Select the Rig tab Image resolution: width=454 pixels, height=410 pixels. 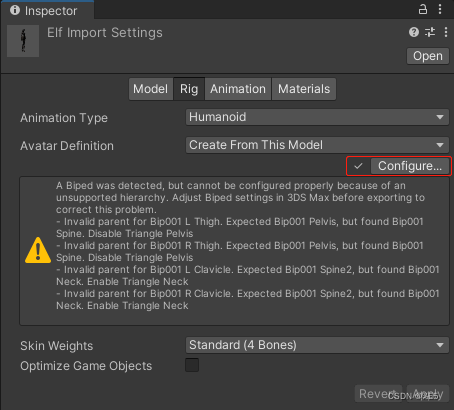tap(189, 89)
